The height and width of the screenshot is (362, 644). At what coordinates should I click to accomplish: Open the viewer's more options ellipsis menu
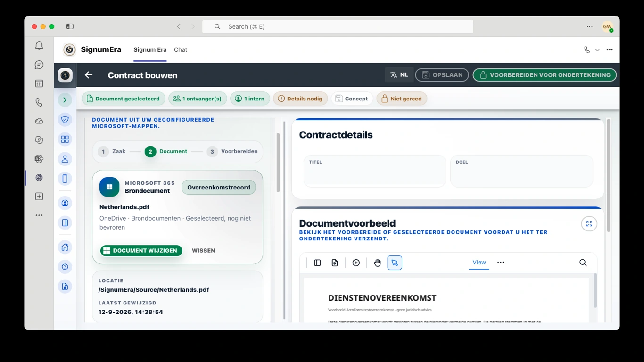501,263
